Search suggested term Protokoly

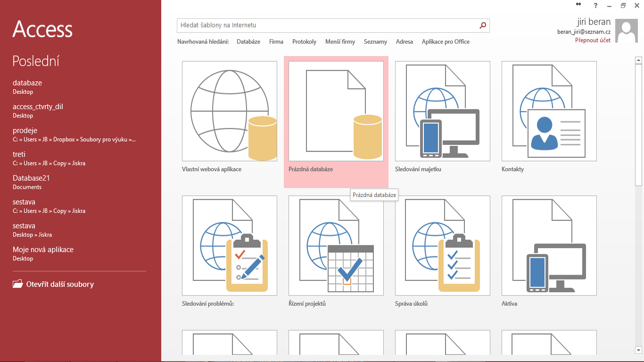click(305, 42)
